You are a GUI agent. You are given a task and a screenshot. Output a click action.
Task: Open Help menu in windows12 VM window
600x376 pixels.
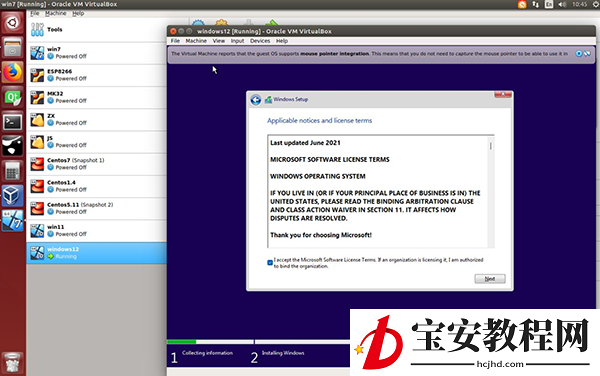point(282,41)
